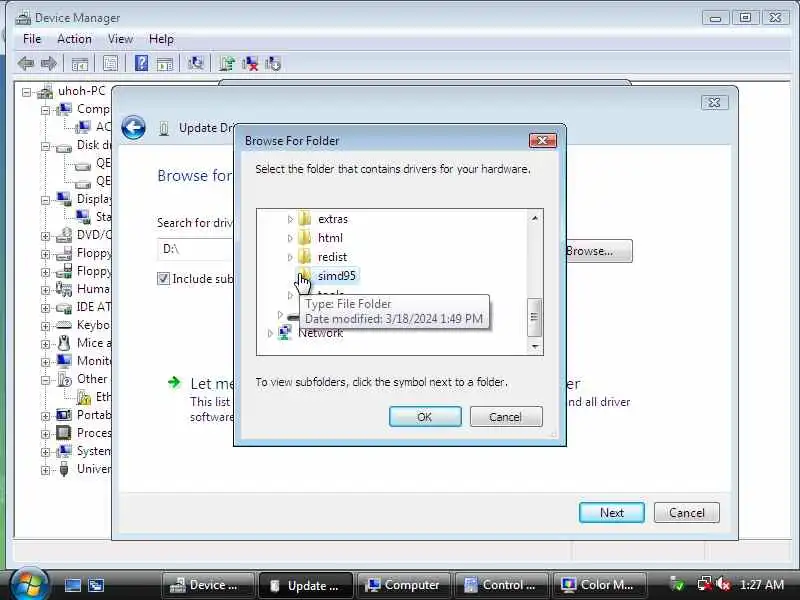Click Cancel in Update Driver wizard
The height and width of the screenshot is (600, 800).
click(687, 513)
